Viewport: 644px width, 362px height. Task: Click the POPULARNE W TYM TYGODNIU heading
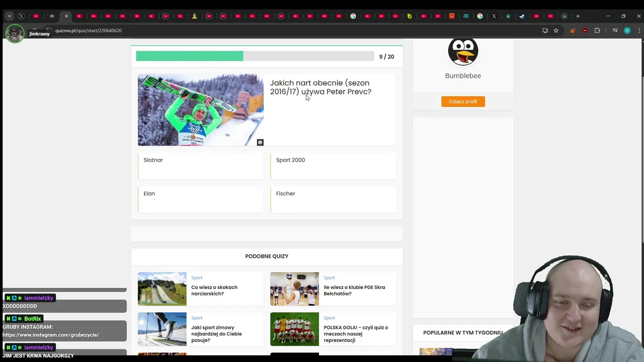point(463,333)
